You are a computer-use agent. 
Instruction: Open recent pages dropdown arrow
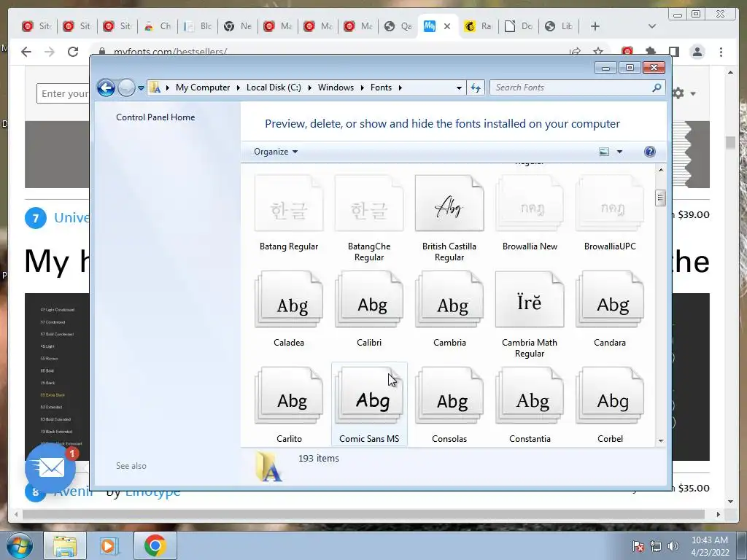(141, 87)
